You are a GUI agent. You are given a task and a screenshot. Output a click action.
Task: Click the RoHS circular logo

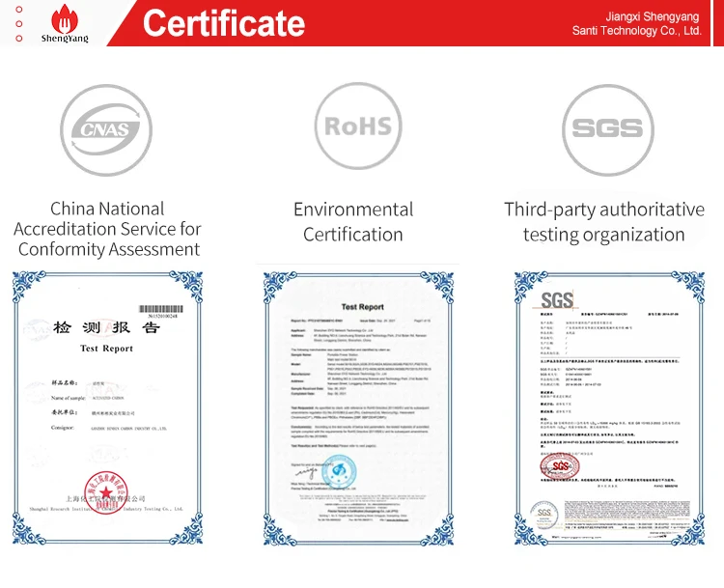click(358, 126)
